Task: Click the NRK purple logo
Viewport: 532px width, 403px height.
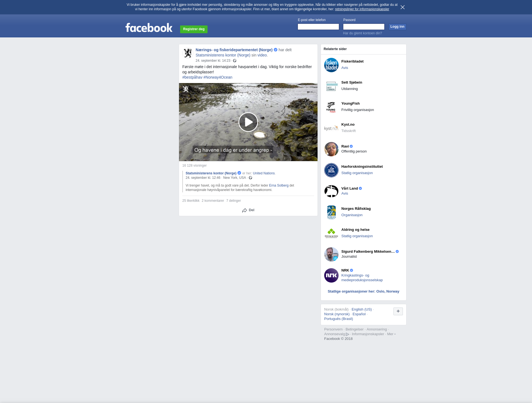Action: click(x=331, y=275)
